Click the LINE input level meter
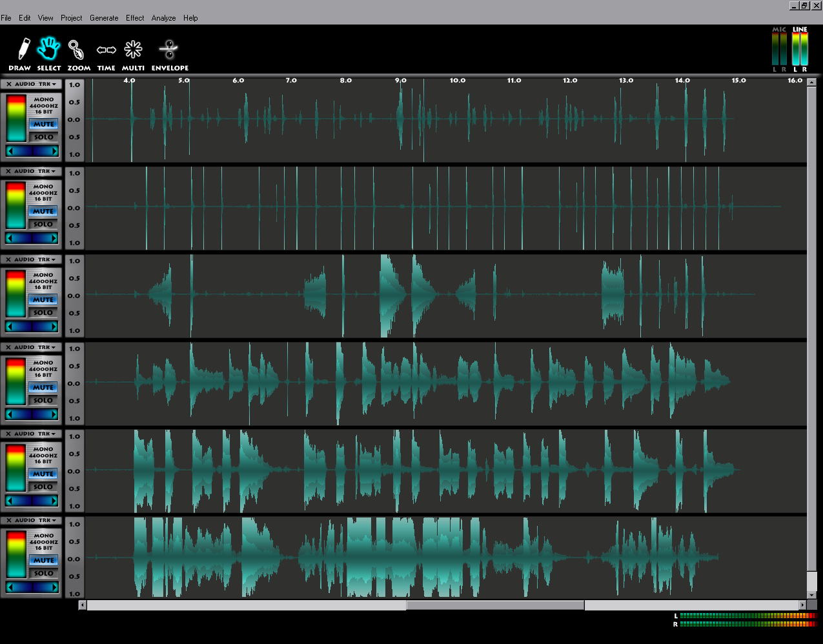The width and height of the screenshot is (823, 644). tap(800, 49)
